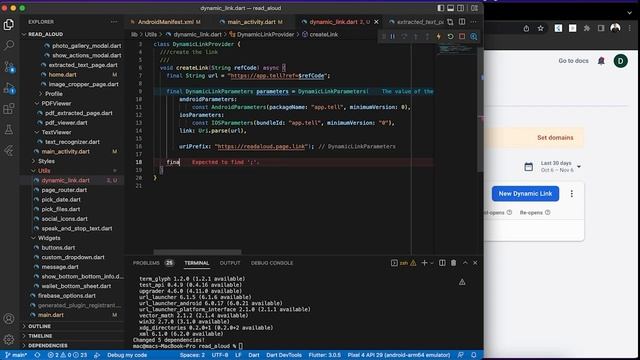Screen dimensions: 640x360
Task: Open the Extensions view
Action: point(9,109)
